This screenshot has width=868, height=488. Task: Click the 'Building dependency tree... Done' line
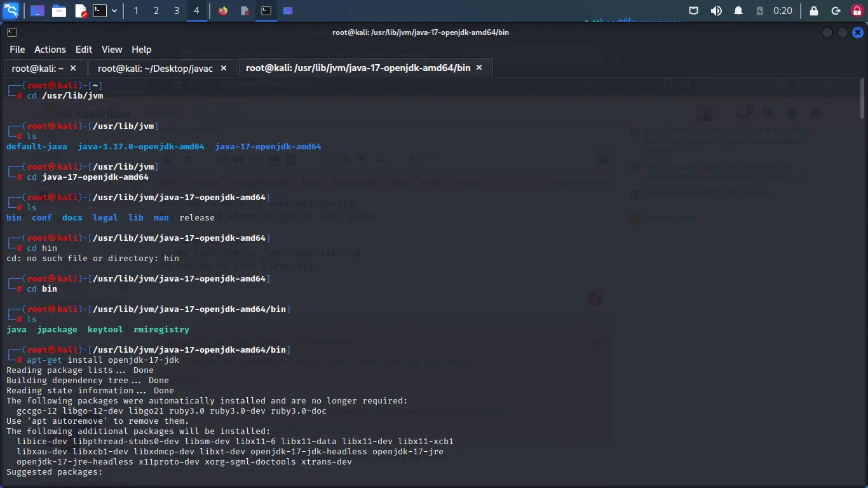(88, 381)
